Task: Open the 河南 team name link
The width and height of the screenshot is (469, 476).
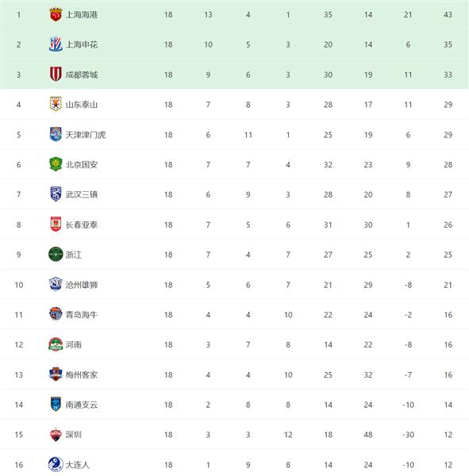Action: point(74,344)
